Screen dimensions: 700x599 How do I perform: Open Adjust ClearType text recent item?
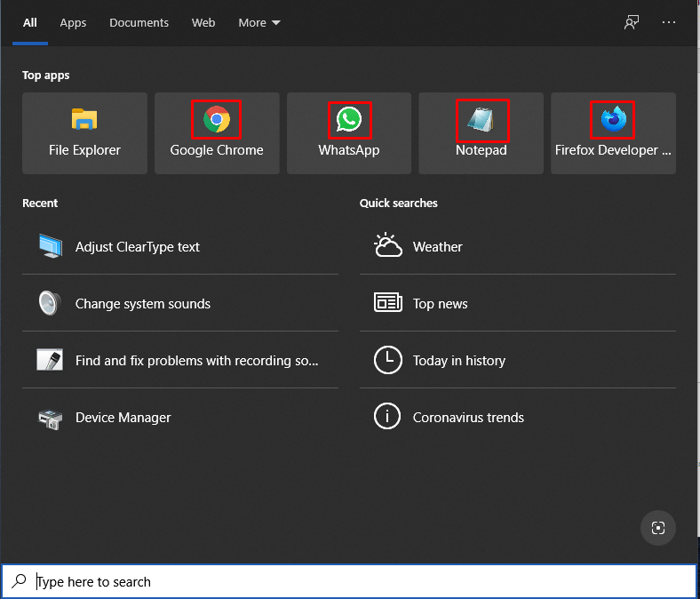coord(180,246)
